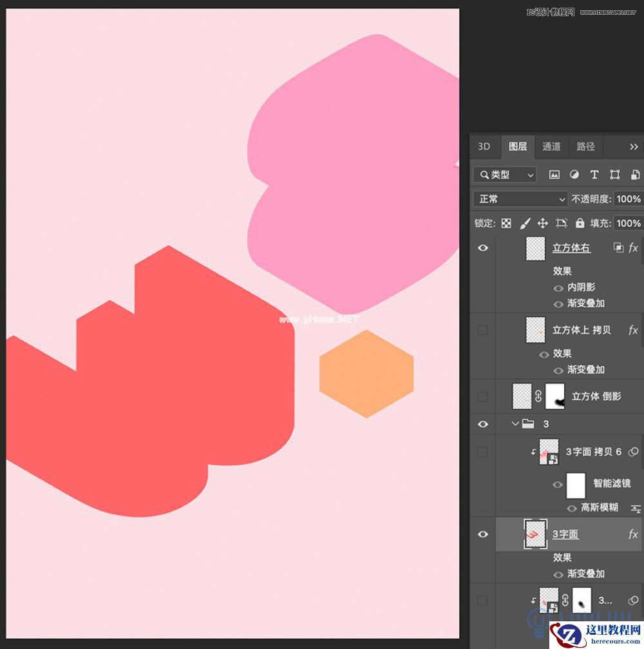This screenshot has height=649, width=644.
Task: Click blending options icon on 立方体右 layer
Action: coord(618,247)
